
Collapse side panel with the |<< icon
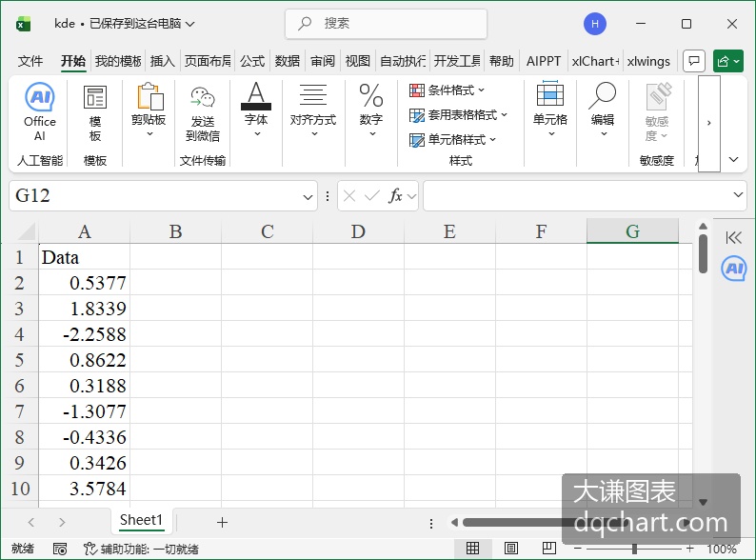(733, 237)
